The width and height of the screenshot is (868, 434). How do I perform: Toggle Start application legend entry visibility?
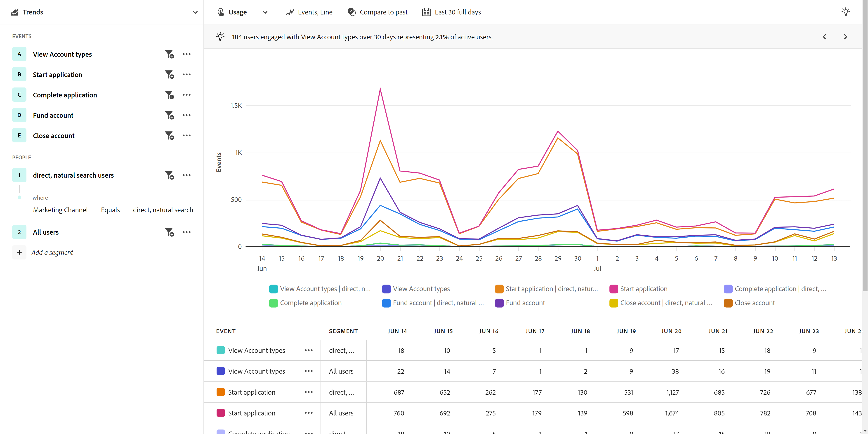[643, 289]
